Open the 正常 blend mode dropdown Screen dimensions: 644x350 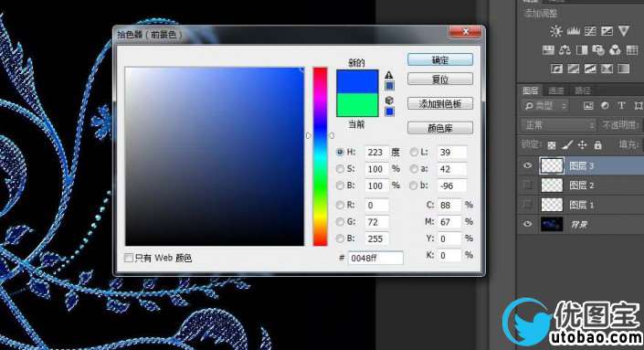coord(558,125)
